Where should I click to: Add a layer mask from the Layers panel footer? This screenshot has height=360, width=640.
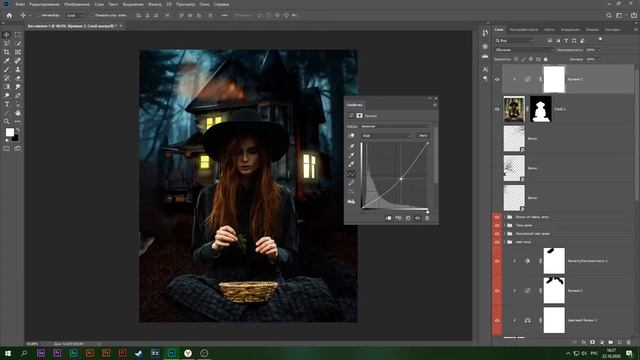coord(593,342)
